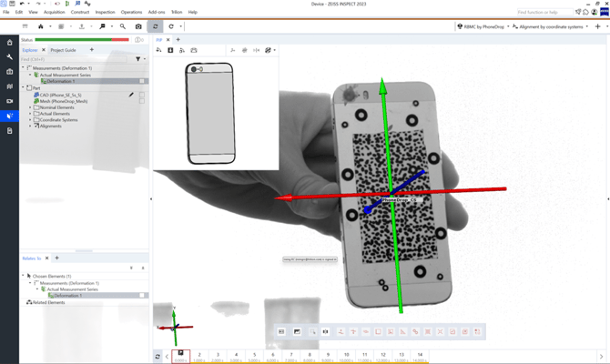Click the camera snapshot icon in toolbar
Image resolution: width=610 pixels, height=364 pixels.
pyautogui.click(x=138, y=26)
